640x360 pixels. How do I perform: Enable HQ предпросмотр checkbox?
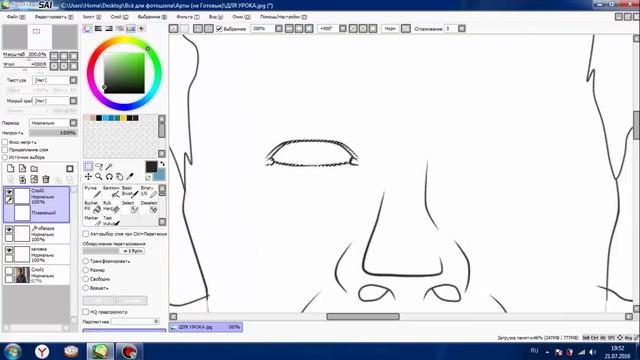pyautogui.click(x=86, y=312)
